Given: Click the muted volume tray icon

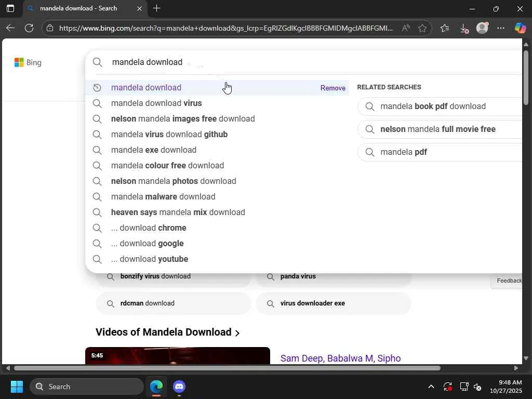Looking at the screenshot, I should click(x=477, y=387).
